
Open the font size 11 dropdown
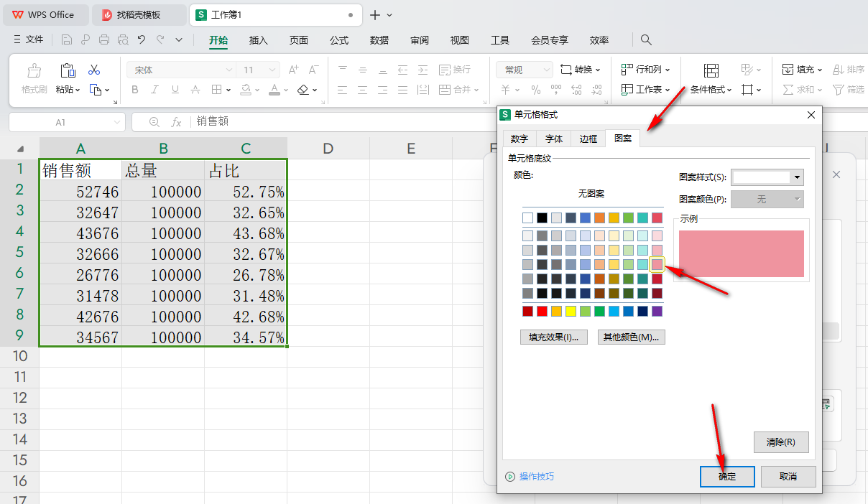(x=272, y=70)
